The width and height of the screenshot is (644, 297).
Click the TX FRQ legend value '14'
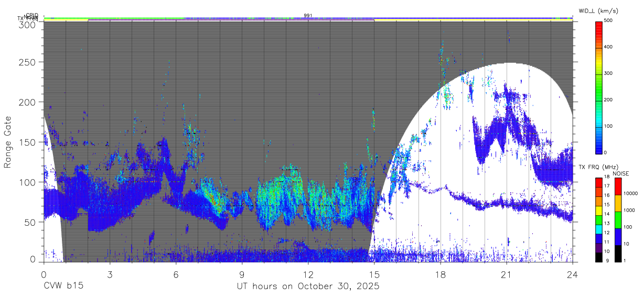tap(607, 214)
